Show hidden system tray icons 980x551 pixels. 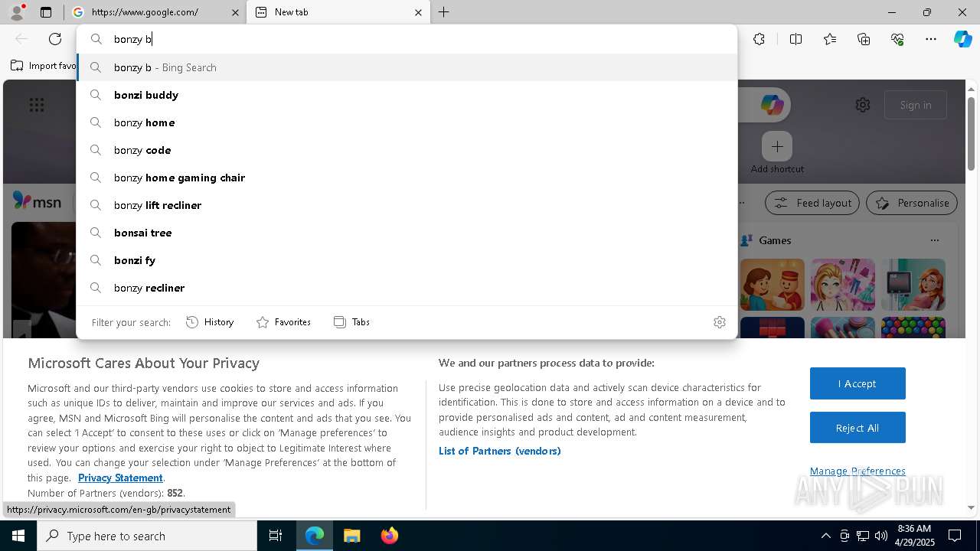825,536
